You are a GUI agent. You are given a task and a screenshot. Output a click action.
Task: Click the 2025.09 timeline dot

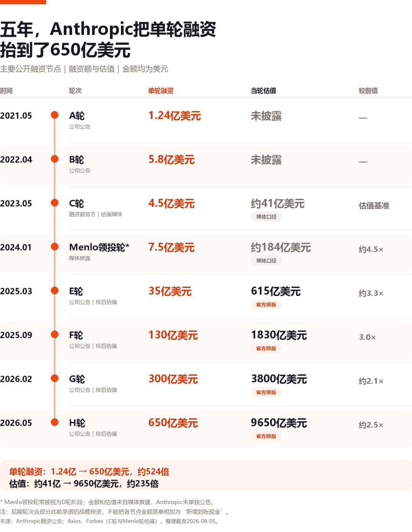pos(55,334)
